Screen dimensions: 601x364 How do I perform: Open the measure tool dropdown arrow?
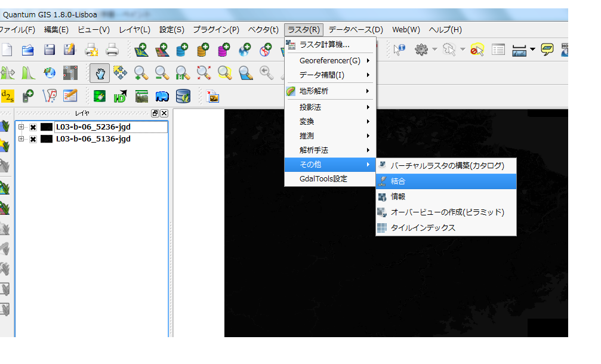pos(532,50)
